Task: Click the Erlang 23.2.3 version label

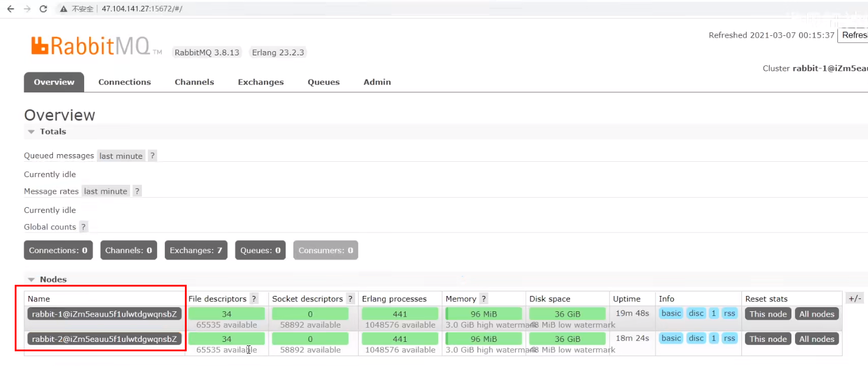Action: pos(278,52)
